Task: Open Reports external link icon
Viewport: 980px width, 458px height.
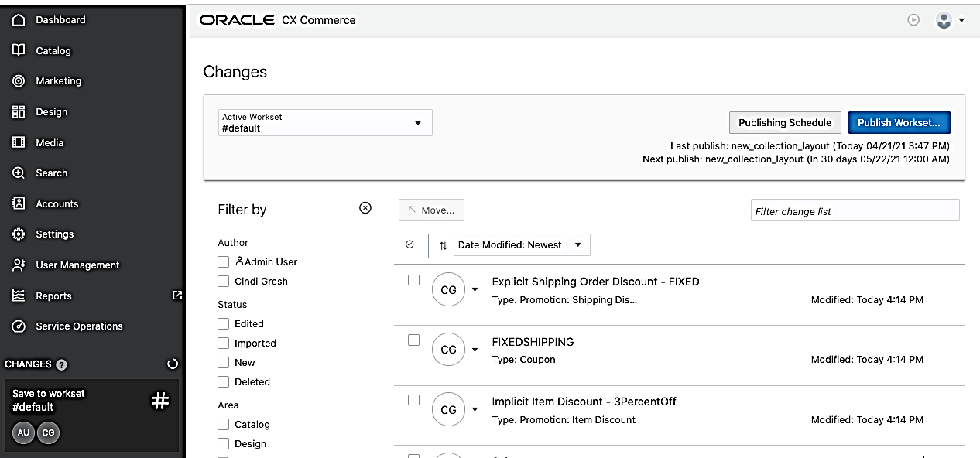Action: click(x=177, y=295)
